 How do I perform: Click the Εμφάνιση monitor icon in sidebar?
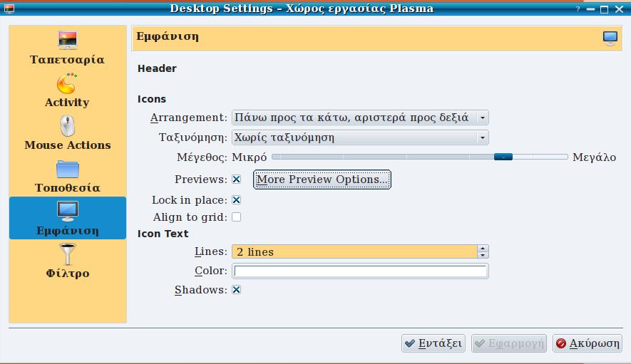click(68, 211)
